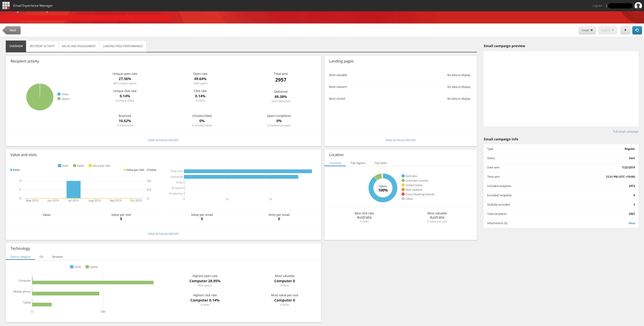Switch to the Browser tab under Technology
This screenshot has width=644, height=326.
(x=57, y=257)
